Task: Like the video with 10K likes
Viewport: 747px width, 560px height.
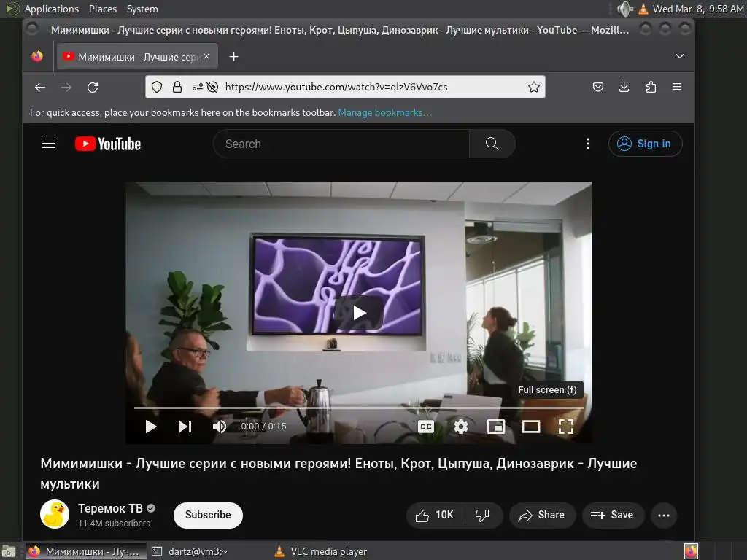Action: pyautogui.click(x=435, y=516)
